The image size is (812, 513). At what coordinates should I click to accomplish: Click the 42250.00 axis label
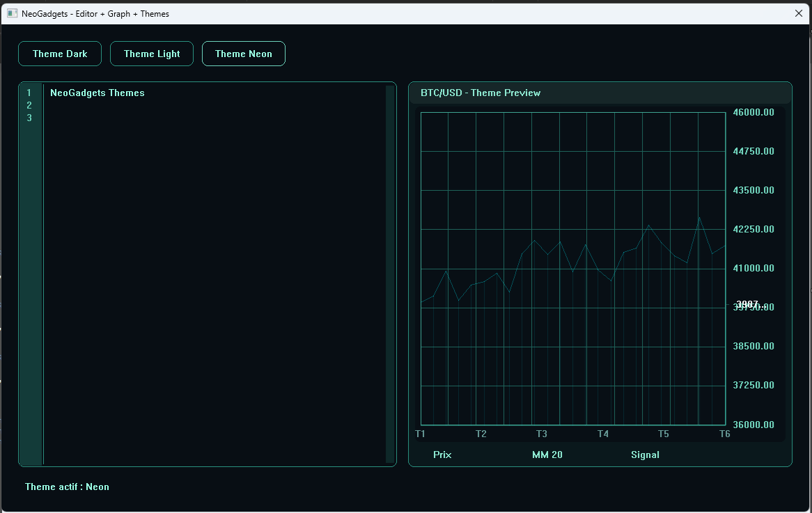[754, 229]
